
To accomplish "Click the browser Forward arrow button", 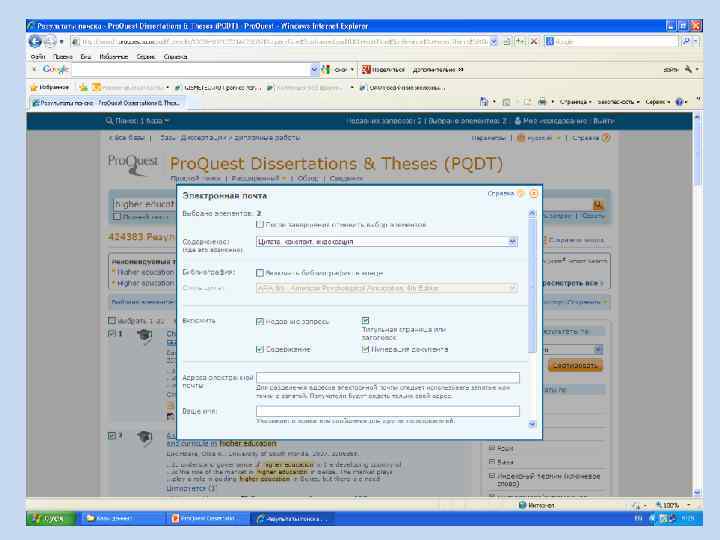I will (x=50, y=41).
